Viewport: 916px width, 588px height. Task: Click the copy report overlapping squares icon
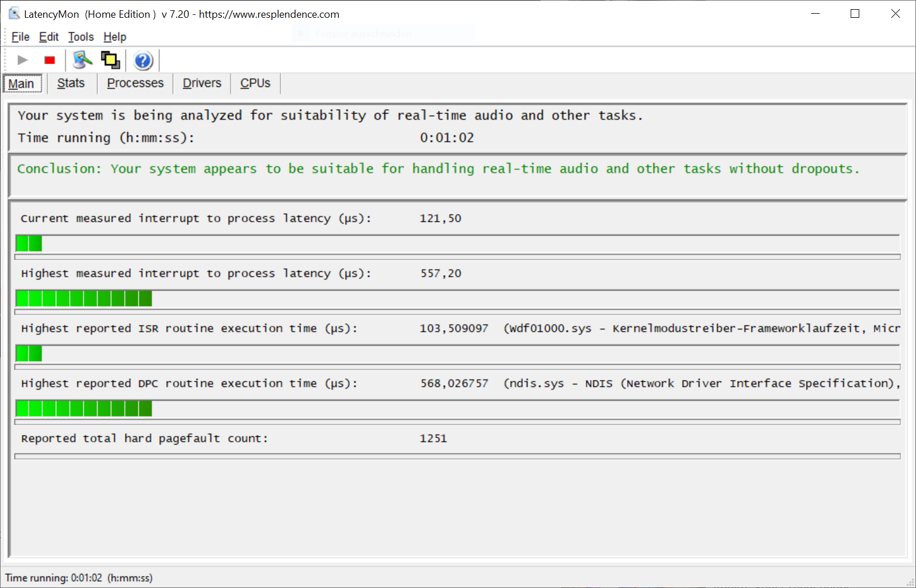(110, 60)
